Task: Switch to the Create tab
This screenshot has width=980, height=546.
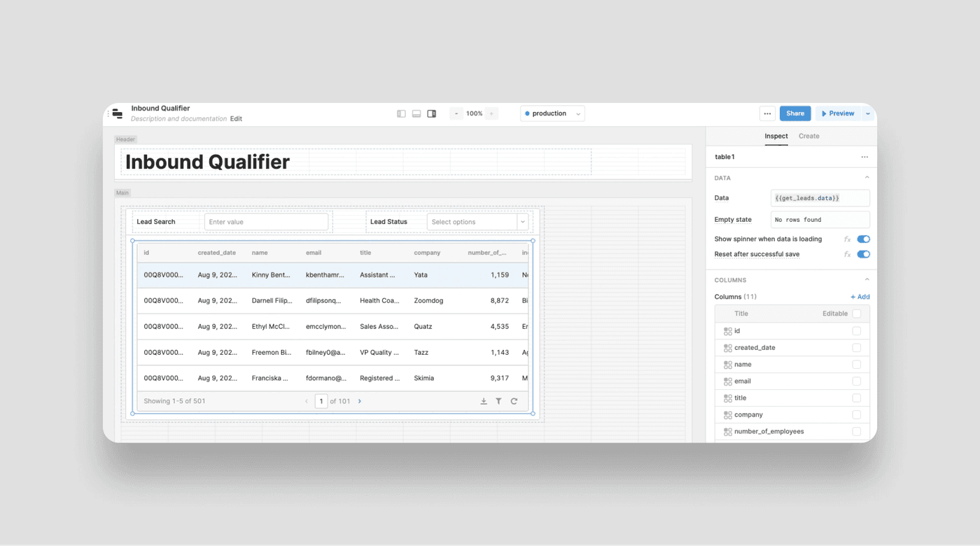Action: [808, 136]
